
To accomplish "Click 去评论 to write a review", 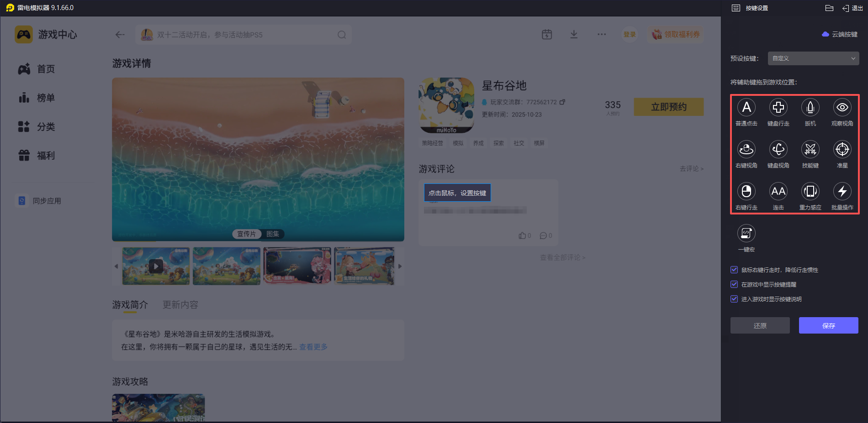I will (x=692, y=169).
